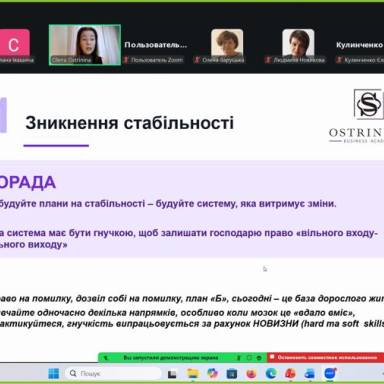This screenshot has height=384, width=384.
Task: Open File Explorer from the taskbar
Action: tap(192, 374)
